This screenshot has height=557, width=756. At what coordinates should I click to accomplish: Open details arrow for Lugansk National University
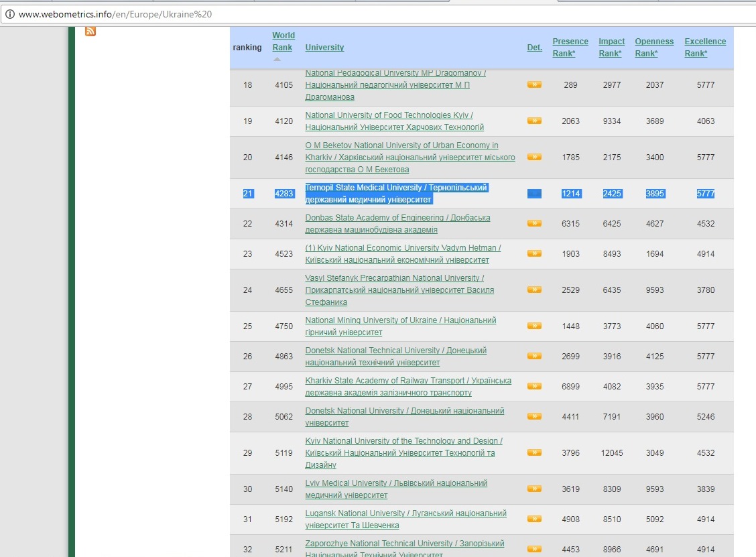(534, 519)
